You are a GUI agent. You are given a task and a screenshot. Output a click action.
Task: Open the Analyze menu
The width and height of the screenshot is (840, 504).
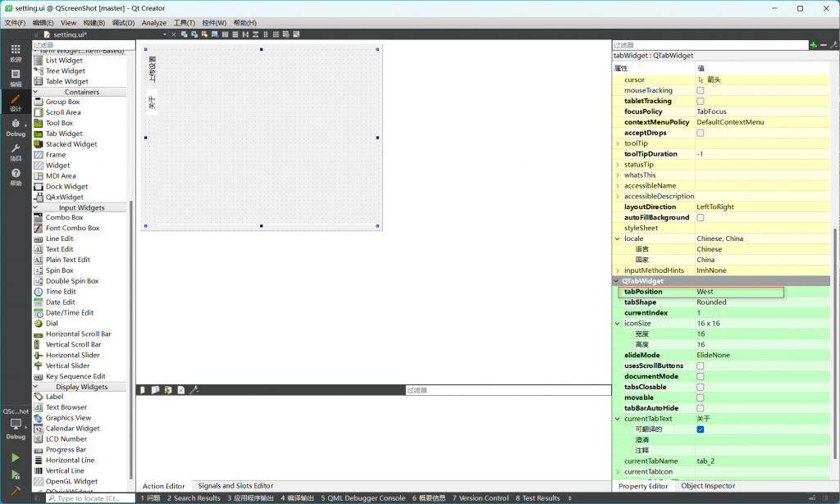153,23
